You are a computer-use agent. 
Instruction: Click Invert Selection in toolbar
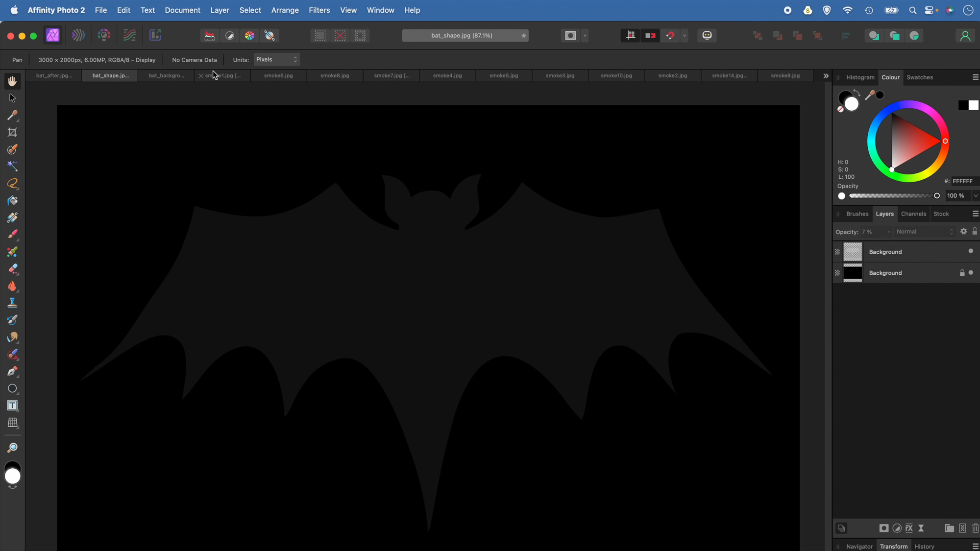coord(360,36)
